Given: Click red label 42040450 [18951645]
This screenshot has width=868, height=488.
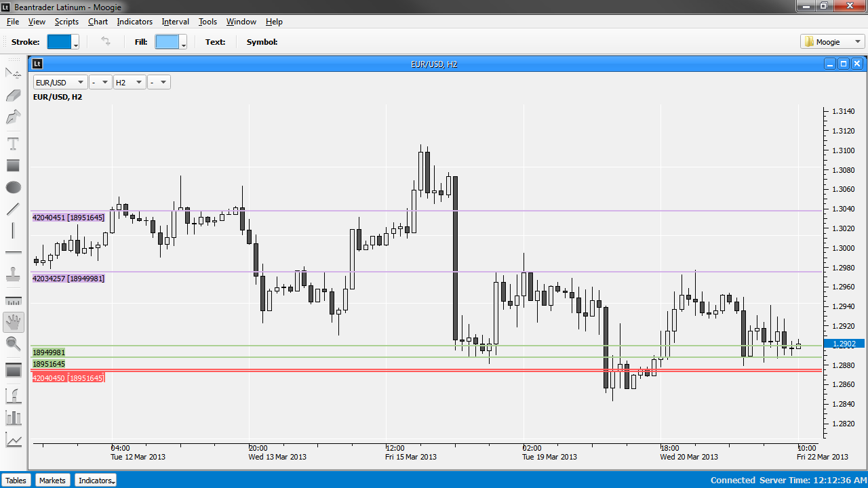Looking at the screenshot, I should [x=68, y=378].
